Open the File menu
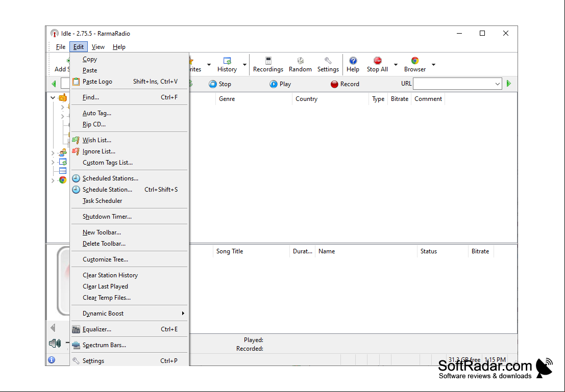The image size is (565, 392). pyautogui.click(x=61, y=47)
